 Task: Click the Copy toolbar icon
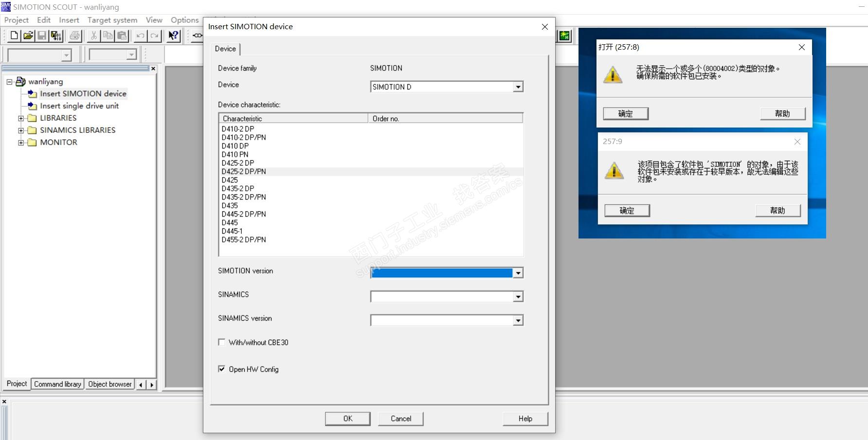108,36
